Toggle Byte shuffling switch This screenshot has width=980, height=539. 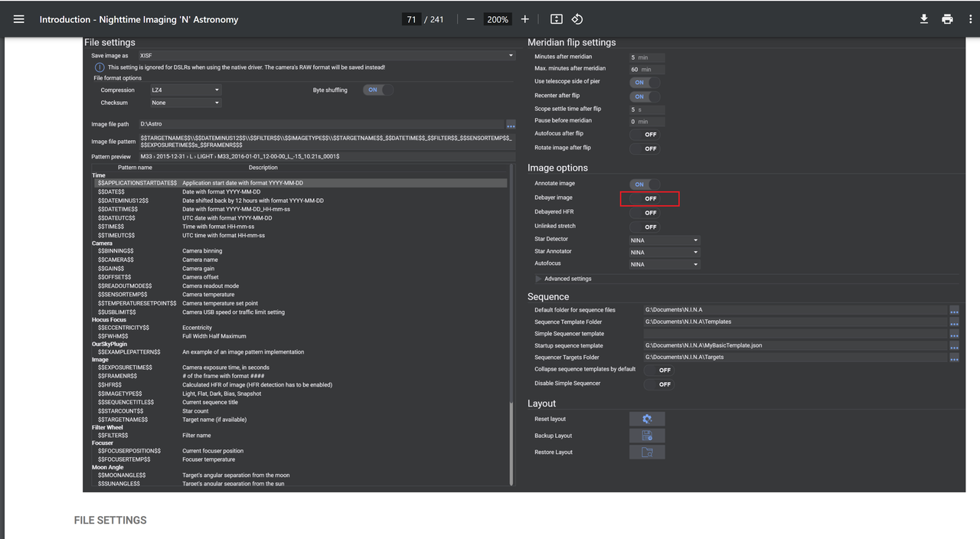pyautogui.click(x=378, y=90)
